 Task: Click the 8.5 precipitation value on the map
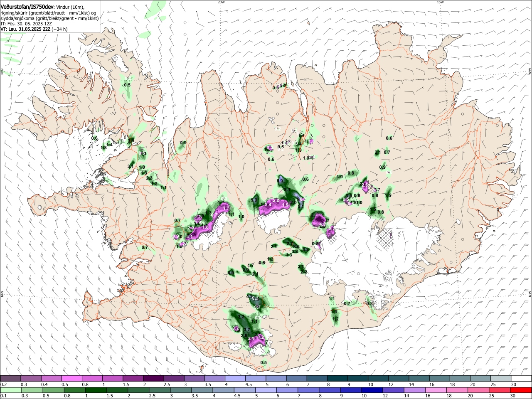pos(280,180)
